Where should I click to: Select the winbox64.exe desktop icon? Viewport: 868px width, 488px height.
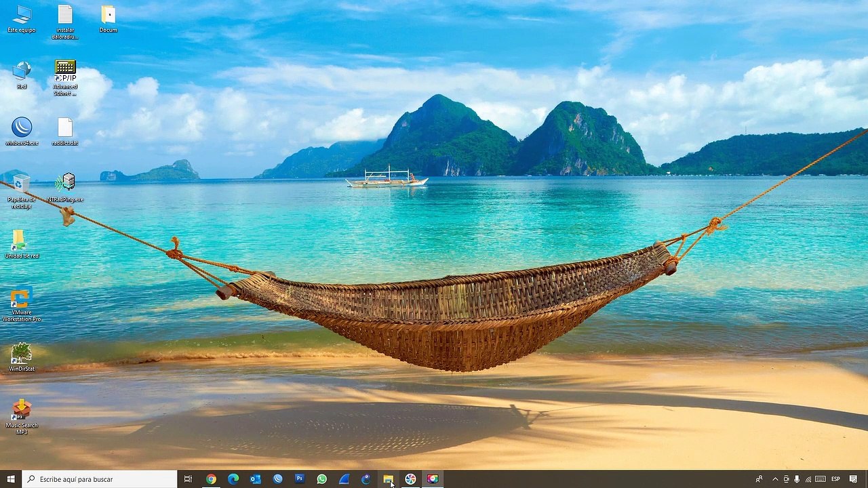pos(22,131)
